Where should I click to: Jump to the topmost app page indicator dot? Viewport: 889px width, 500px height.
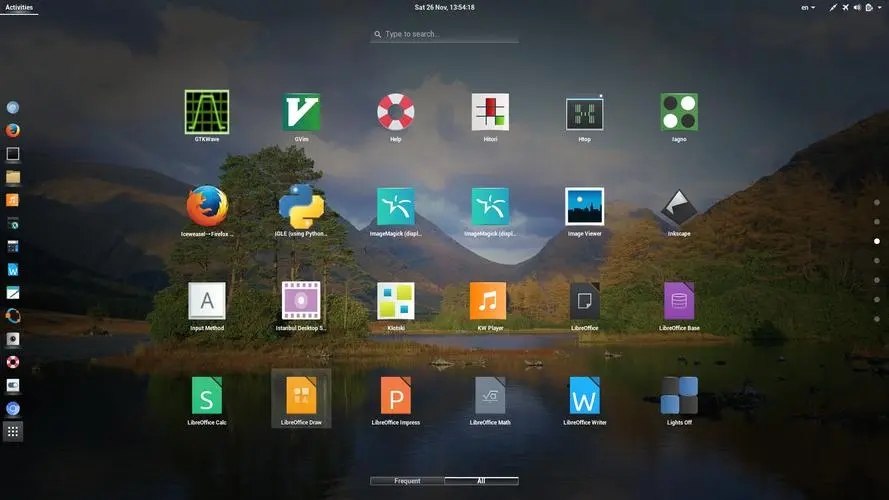[x=877, y=202]
